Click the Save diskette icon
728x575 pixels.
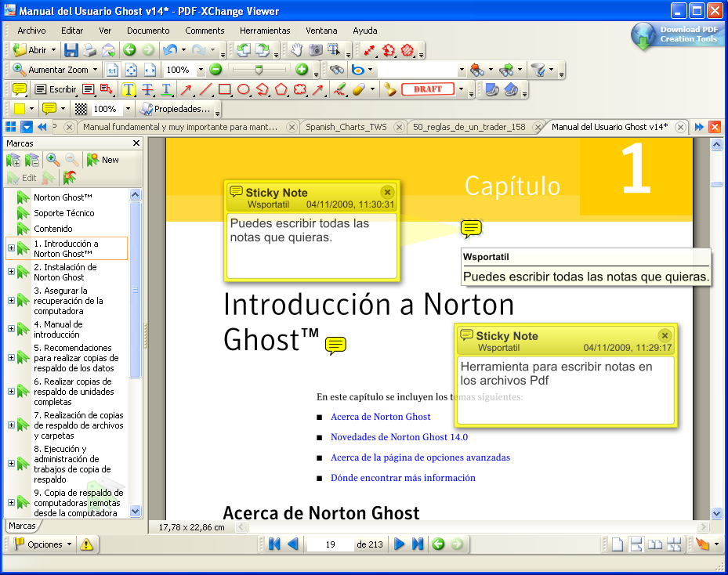click(71, 49)
